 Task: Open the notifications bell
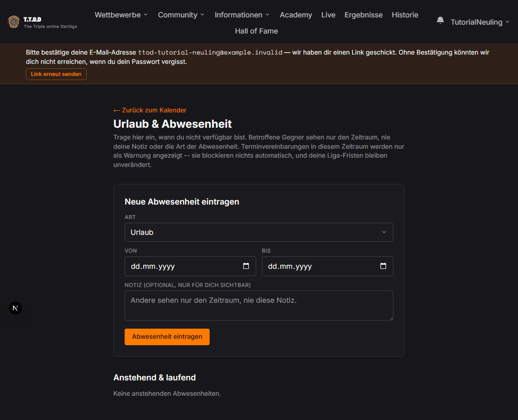pos(440,20)
